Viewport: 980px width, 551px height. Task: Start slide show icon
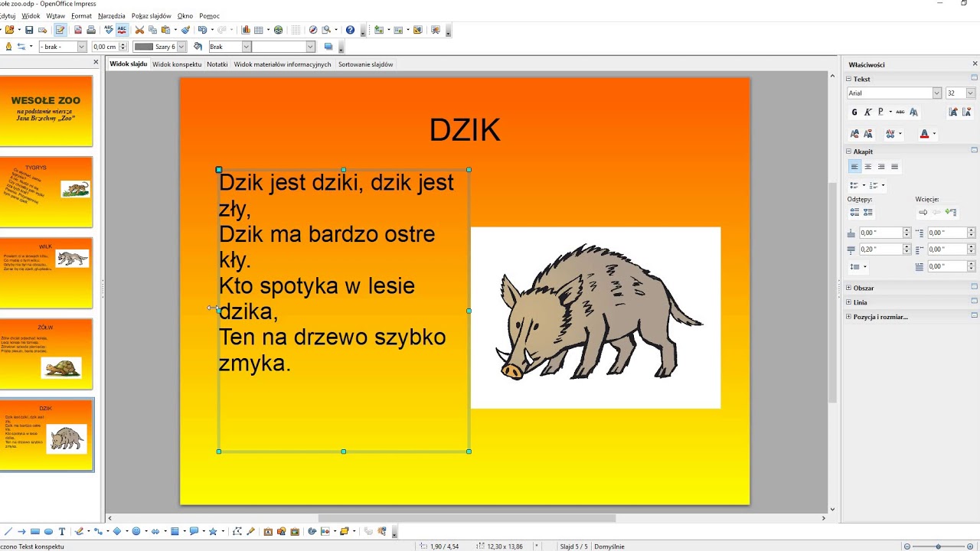[x=435, y=30]
